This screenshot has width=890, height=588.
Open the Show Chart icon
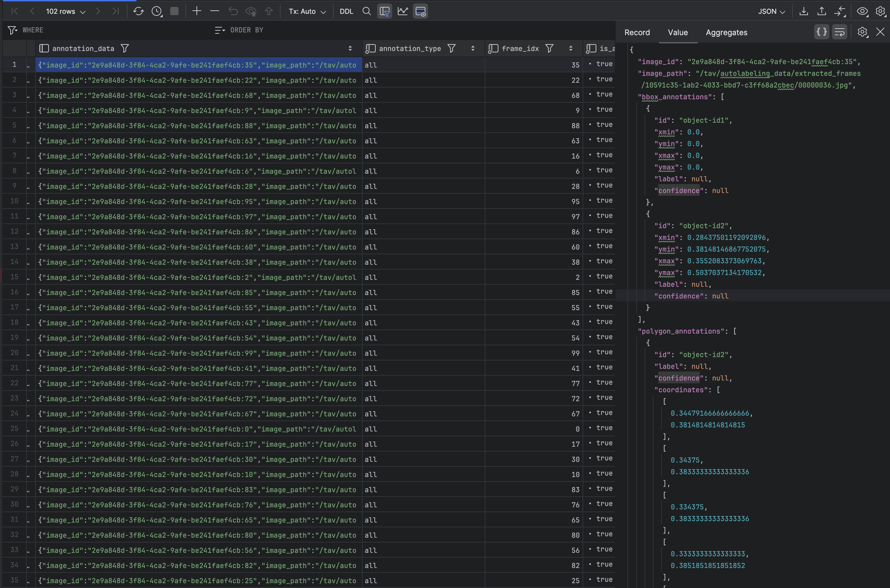tap(403, 11)
